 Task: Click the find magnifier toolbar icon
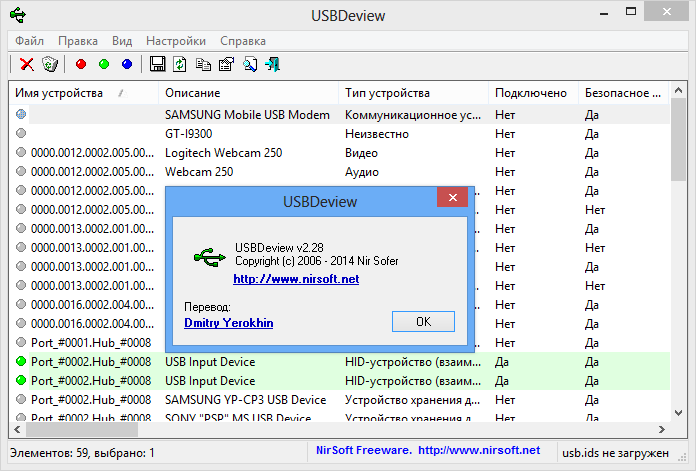249,64
